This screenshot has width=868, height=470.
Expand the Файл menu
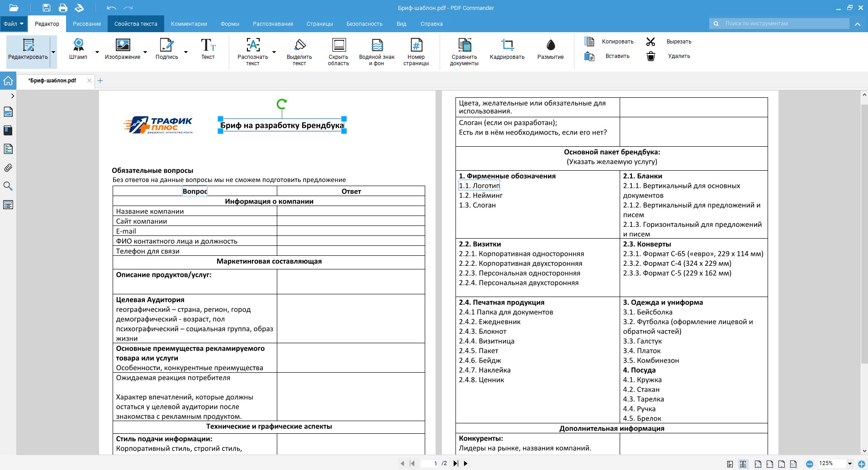14,24
